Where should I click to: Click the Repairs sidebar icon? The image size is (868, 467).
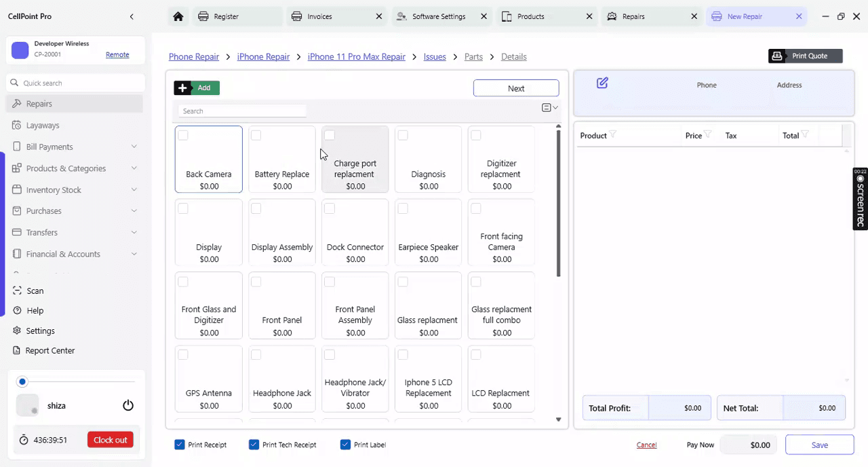(x=17, y=104)
